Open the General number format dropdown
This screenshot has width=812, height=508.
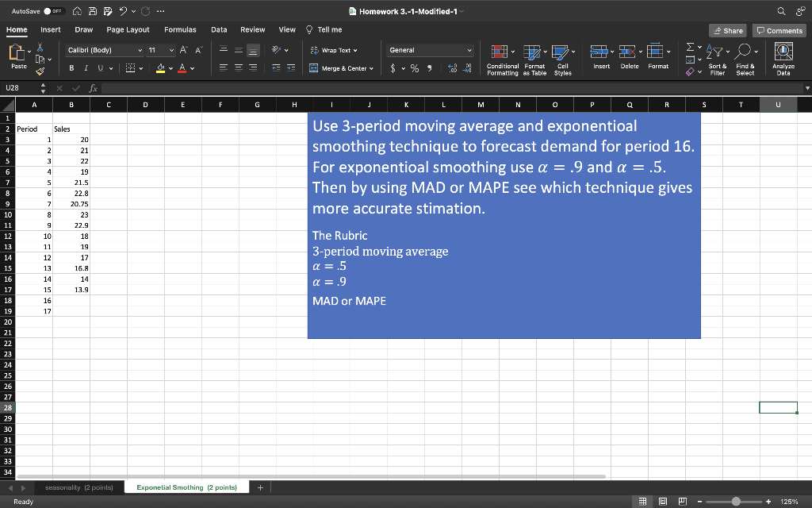(x=430, y=48)
